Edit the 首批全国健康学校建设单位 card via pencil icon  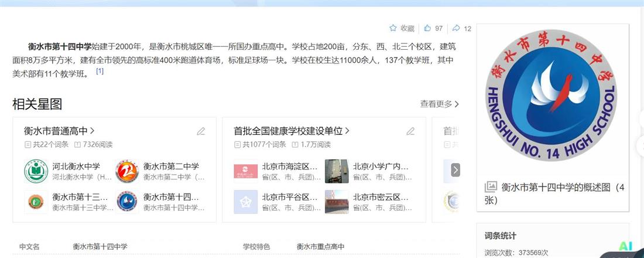coord(411,131)
